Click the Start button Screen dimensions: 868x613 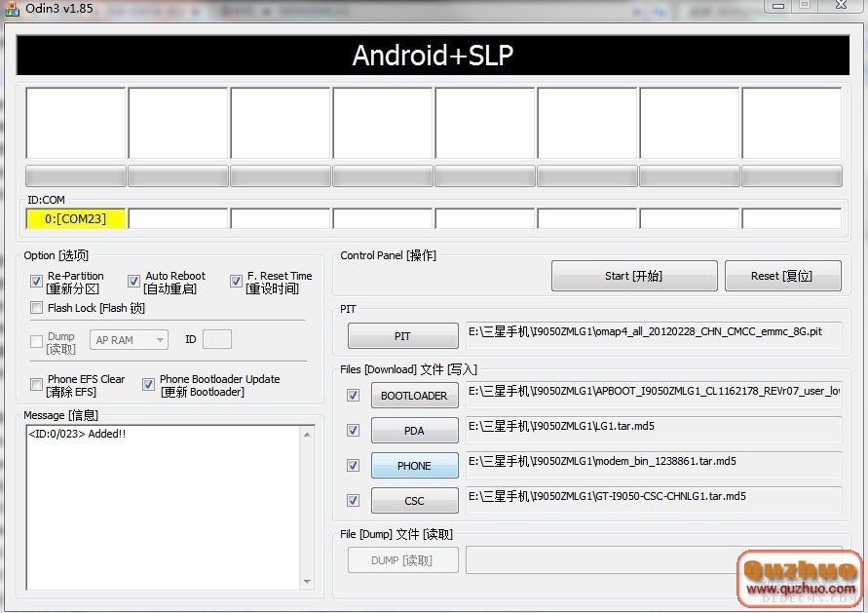tap(634, 276)
